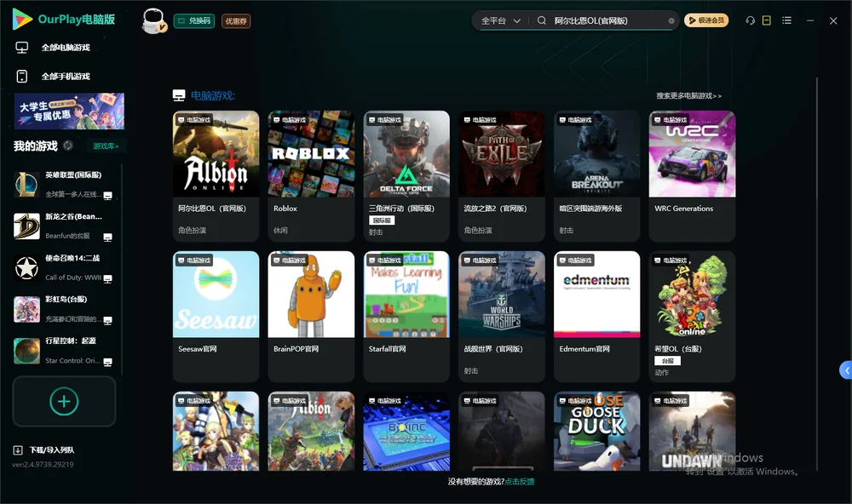Click the 兑换码 redeem code button
Image resolution: width=852 pixels, height=504 pixels.
[x=194, y=20]
